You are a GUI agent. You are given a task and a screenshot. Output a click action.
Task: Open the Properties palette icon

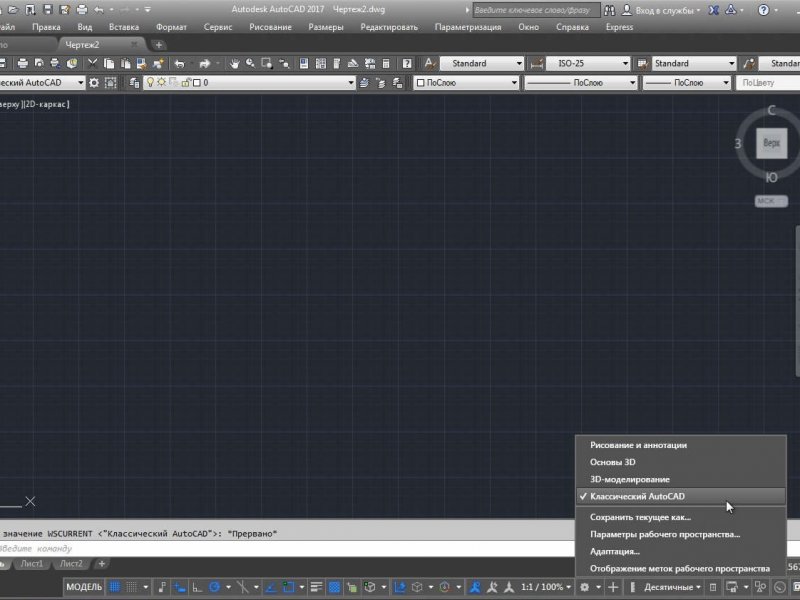pyautogui.click(x=304, y=63)
